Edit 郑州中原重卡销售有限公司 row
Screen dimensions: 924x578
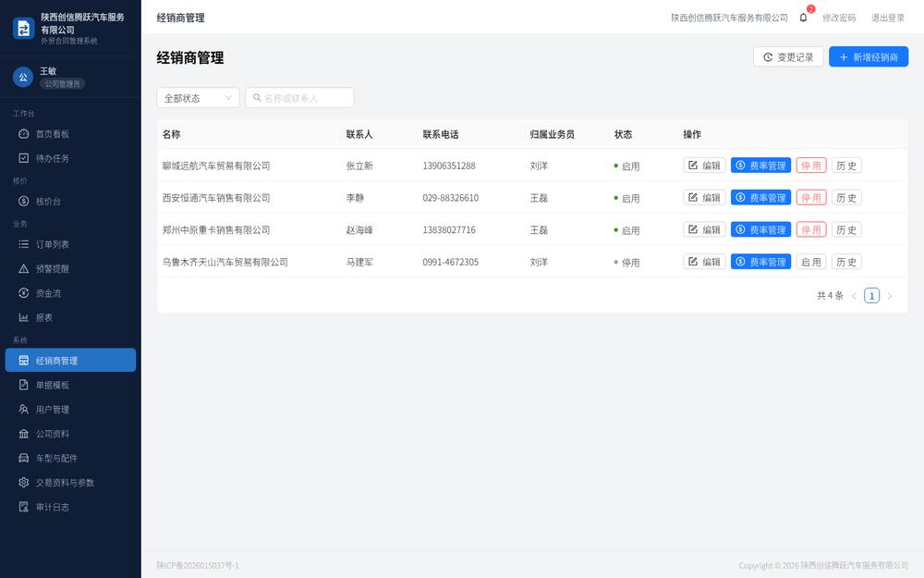(704, 229)
